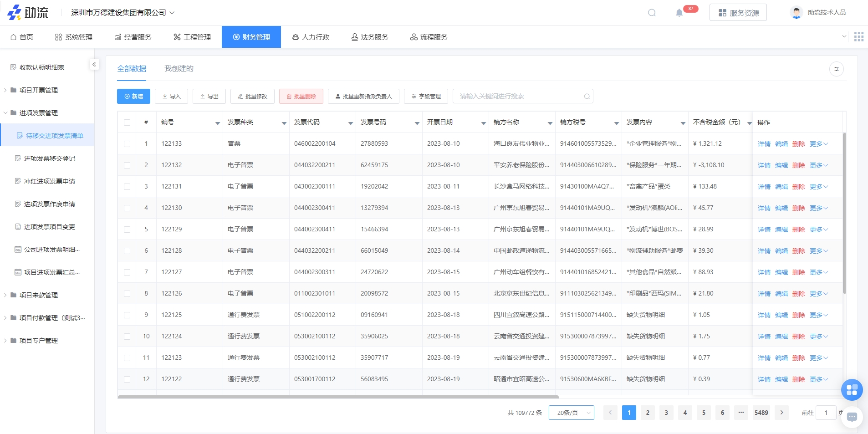
Task: Open 更多 dropdown for row 122133
Action: tap(819, 144)
